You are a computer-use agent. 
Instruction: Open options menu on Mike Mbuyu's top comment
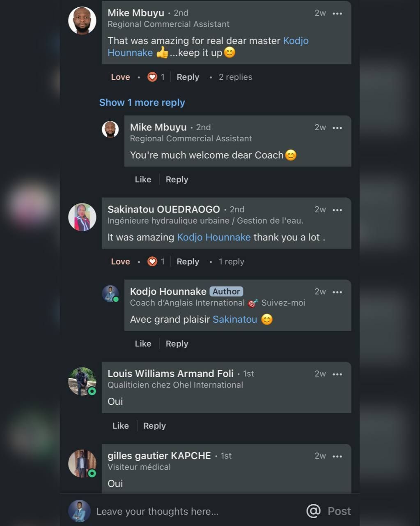[337, 14]
